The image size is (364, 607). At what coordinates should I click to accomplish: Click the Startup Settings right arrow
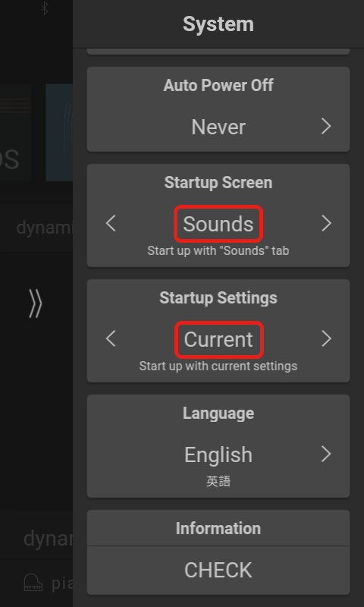click(326, 338)
